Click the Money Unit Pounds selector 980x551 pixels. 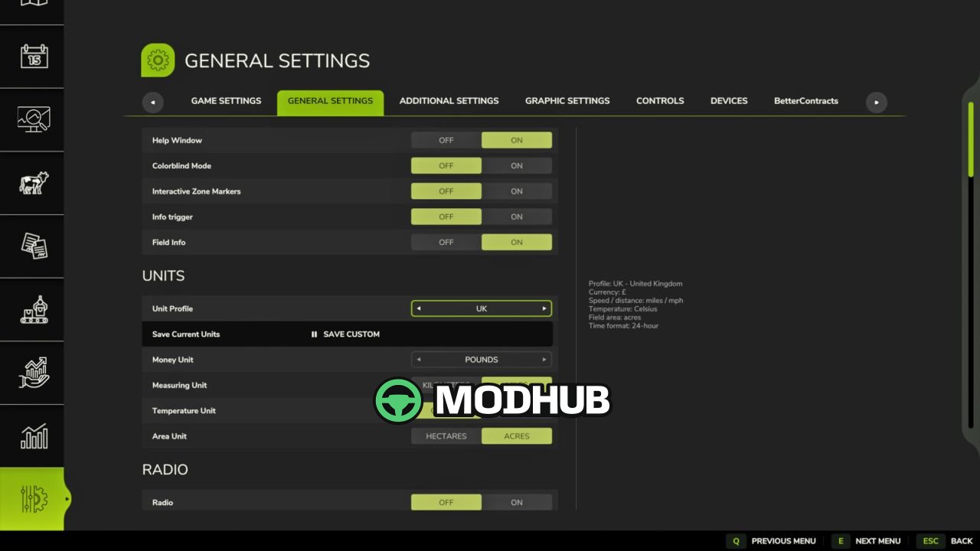coord(482,360)
